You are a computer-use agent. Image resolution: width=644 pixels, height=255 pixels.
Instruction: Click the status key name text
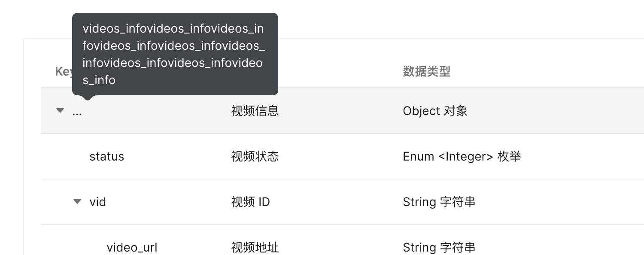pos(106,156)
